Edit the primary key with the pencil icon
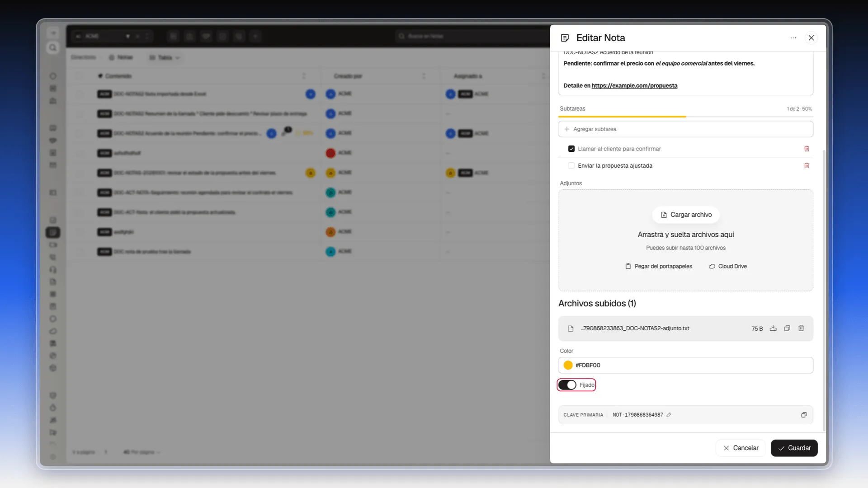The image size is (868, 488). pyautogui.click(x=669, y=415)
